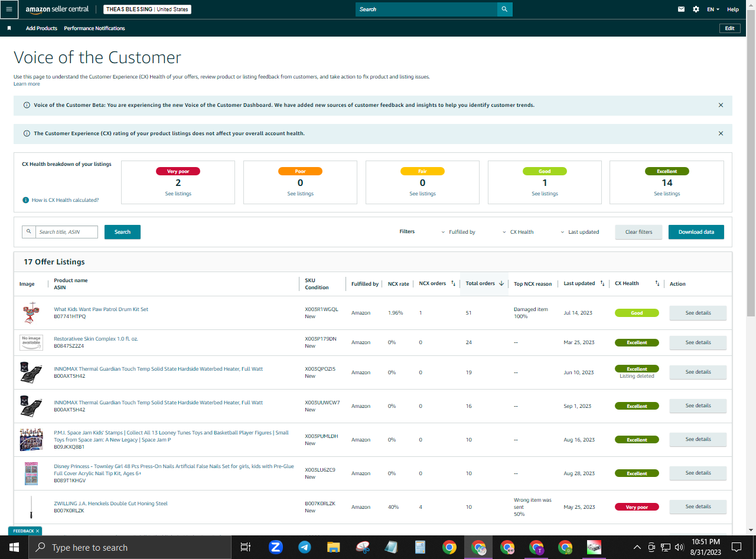Click the Learn more link
756x559 pixels.
[27, 84]
